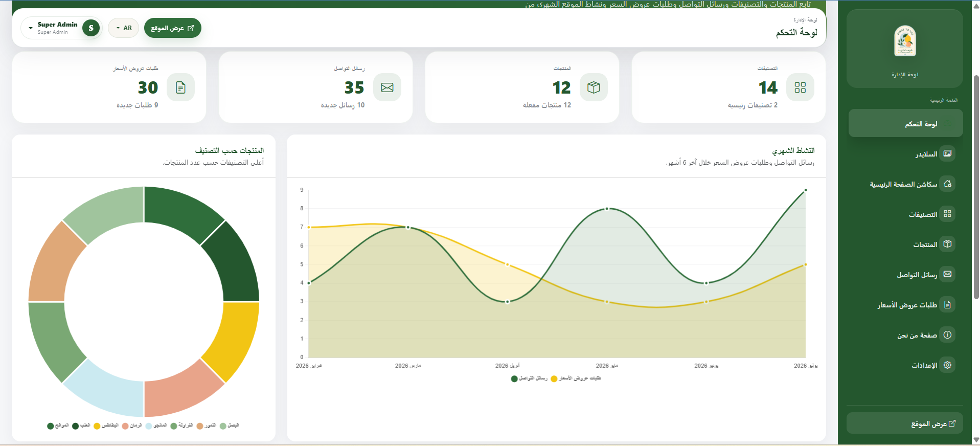Toggle the رسائل التواصل green legend series
Viewport: 980px width, 446px height.
(x=529, y=378)
